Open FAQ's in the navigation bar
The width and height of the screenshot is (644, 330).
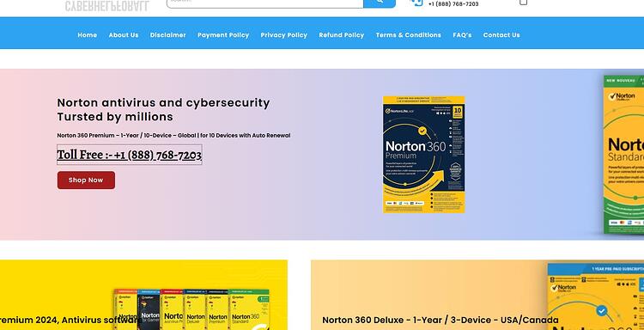[462, 35]
